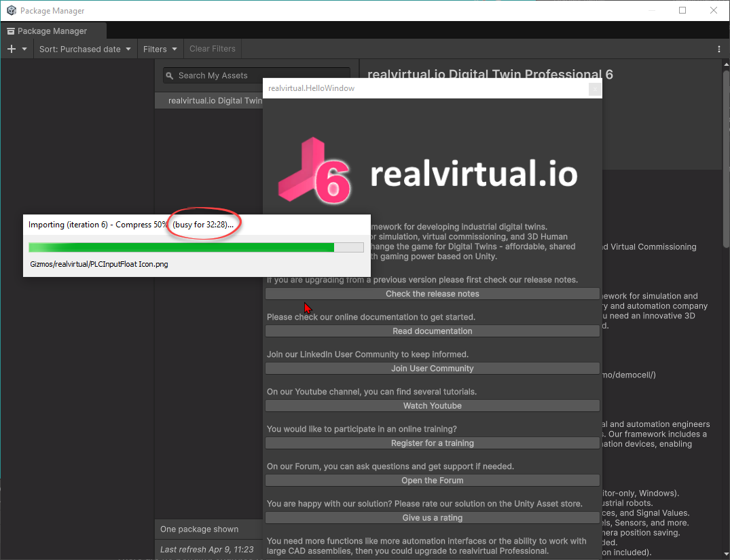
Task: Click the Open the Forum button
Action: 433,480
